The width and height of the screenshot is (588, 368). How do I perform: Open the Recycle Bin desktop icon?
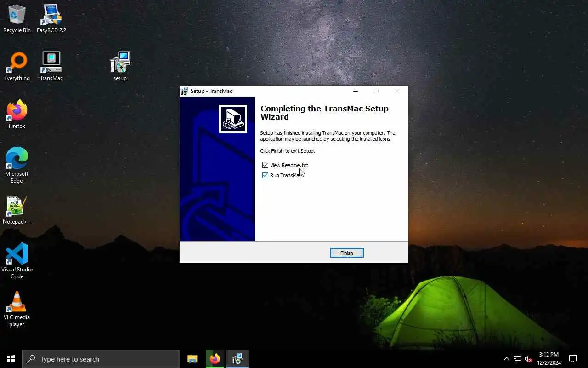coord(17,19)
